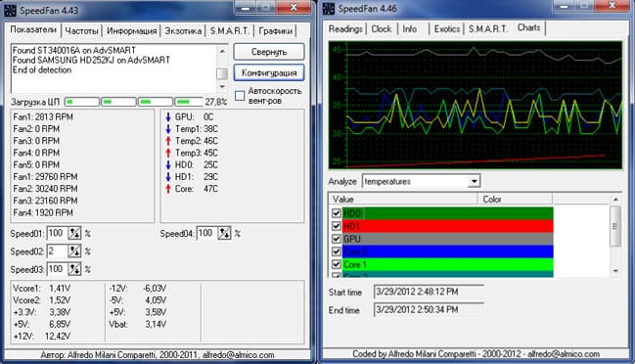
Task: Click the log box scrollbar thumb
Action: point(222,73)
